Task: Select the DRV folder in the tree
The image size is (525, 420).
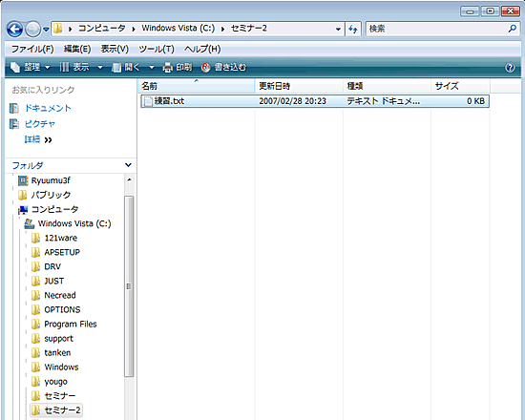Action: 52,266
